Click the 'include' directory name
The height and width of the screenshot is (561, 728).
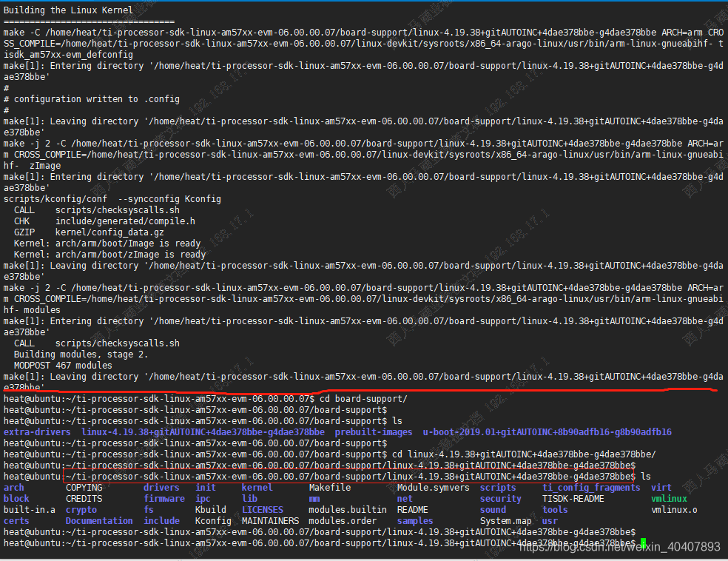click(x=161, y=521)
